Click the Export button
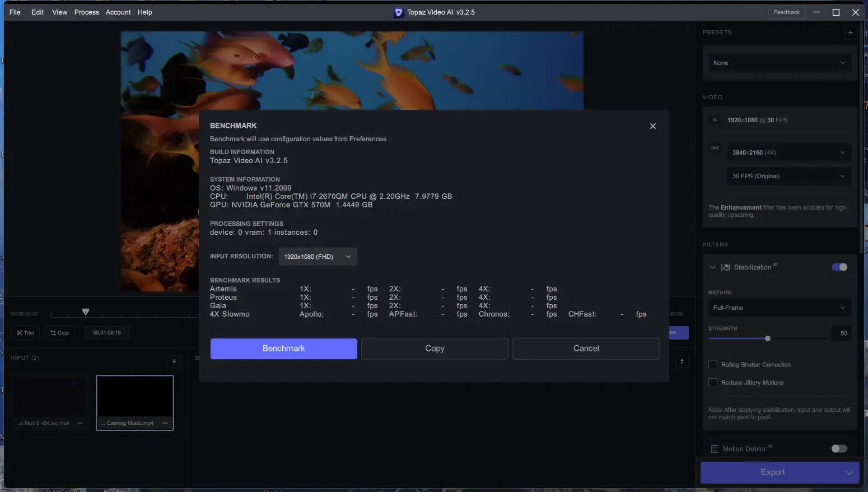Screen dimensions: 868x492 (x=773, y=472)
